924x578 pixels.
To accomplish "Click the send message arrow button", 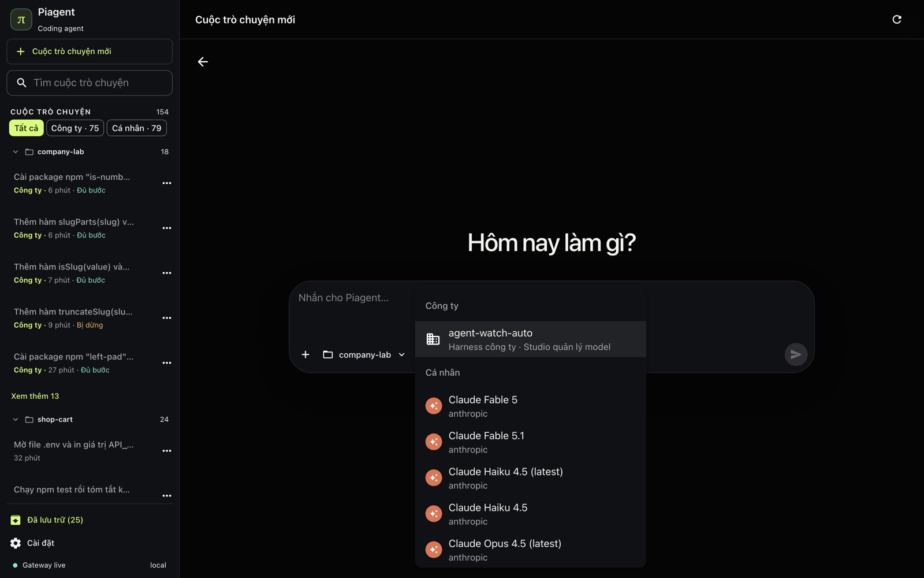I will [796, 354].
